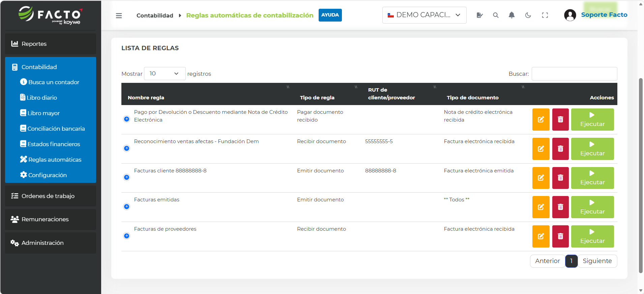Open Contabilidad Configuración
This screenshot has width=644, height=294.
(43, 175)
